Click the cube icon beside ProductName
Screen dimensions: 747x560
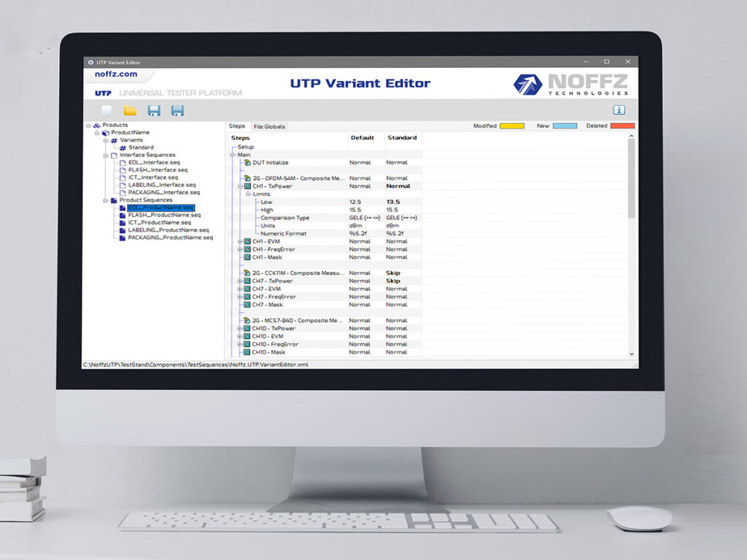pos(106,133)
